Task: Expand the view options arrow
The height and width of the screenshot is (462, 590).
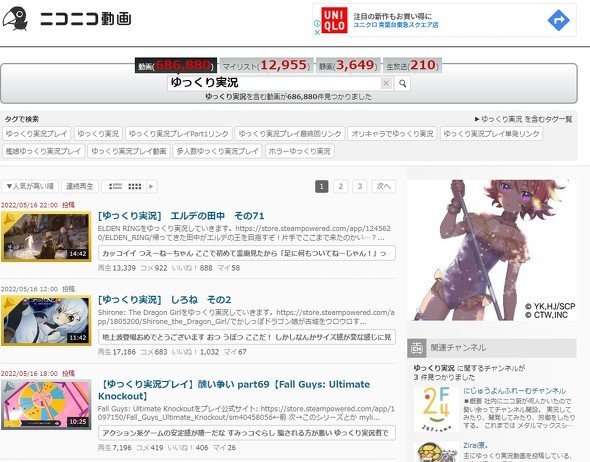Action: 151,186
